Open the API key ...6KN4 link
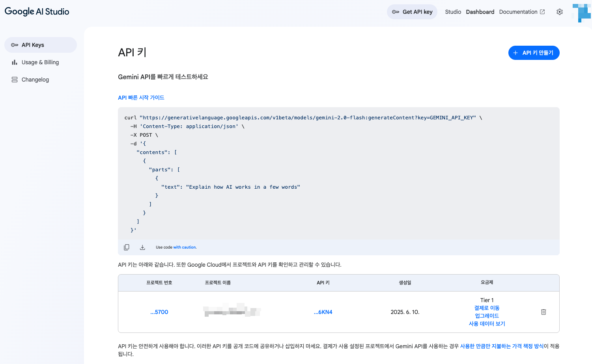592x364 pixels. [x=323, y=312]
